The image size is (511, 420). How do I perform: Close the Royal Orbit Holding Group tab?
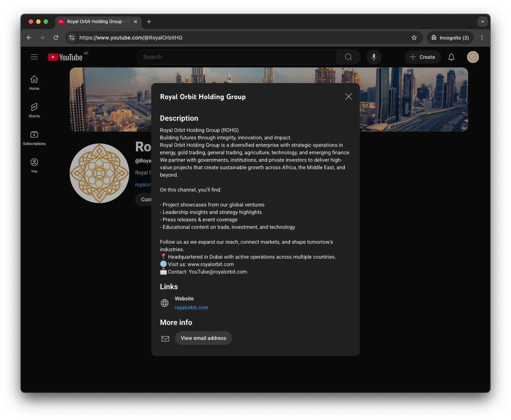click(136, 22)
